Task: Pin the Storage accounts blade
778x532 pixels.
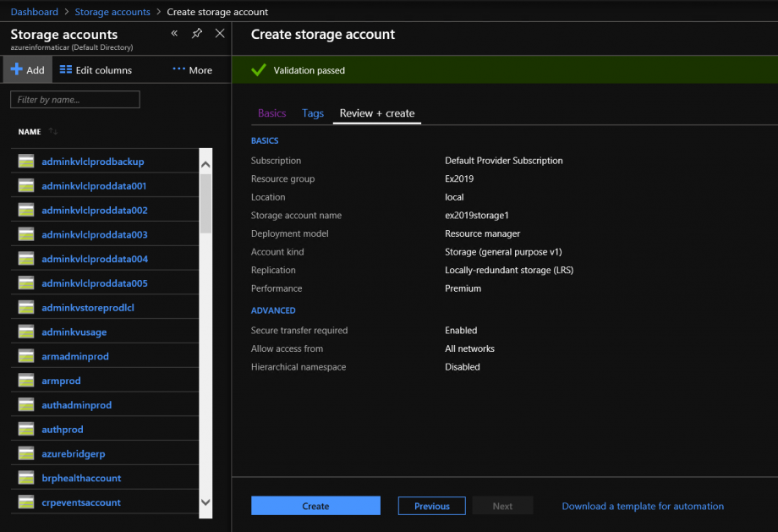Action: tap(197, 34)
